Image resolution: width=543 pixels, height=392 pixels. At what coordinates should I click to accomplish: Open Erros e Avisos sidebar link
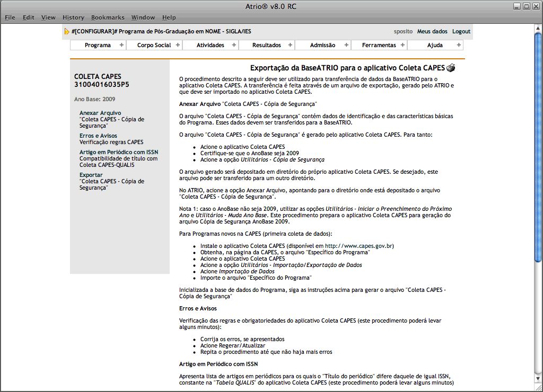[x=98, y=136]
